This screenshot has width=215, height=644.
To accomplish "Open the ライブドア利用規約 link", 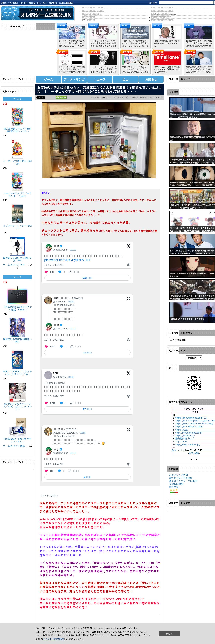I will [x=53, y=639].
